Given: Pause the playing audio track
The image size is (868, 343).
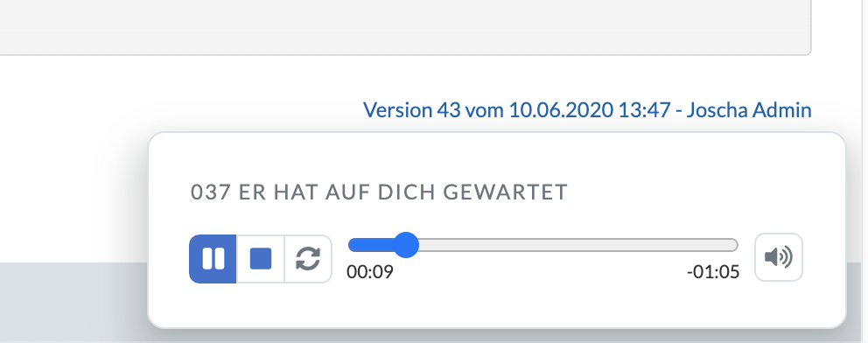Looking at the screenshot, I should coord(213,259).
